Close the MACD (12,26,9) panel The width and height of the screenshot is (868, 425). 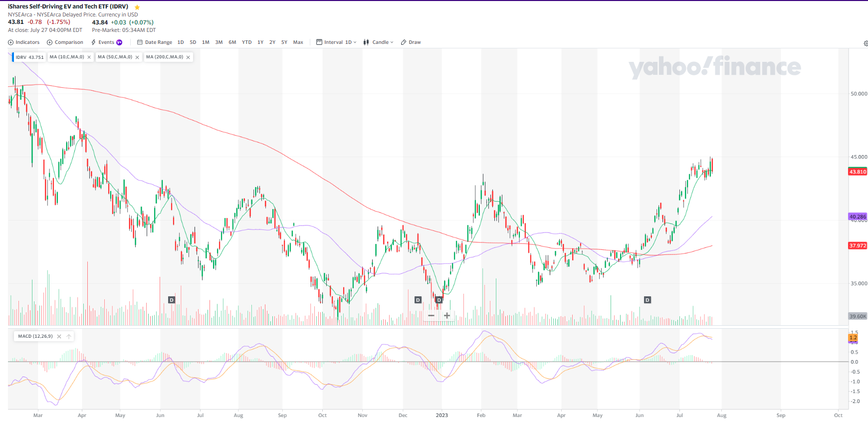click(59, 337)
